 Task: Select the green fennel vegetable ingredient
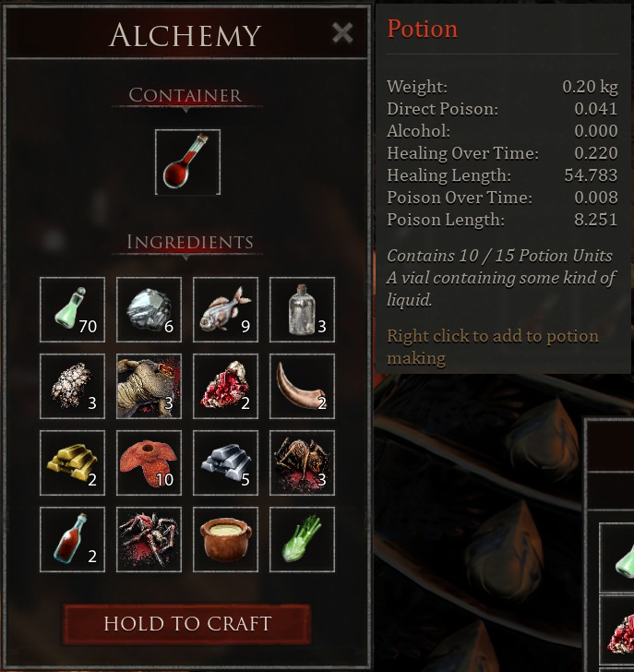[x=302, y=540]
